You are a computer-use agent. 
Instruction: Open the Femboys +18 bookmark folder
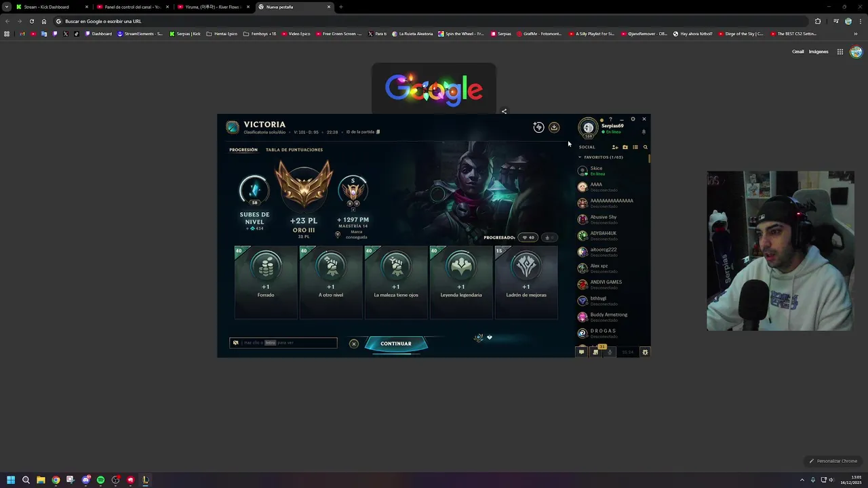(260, 34)
